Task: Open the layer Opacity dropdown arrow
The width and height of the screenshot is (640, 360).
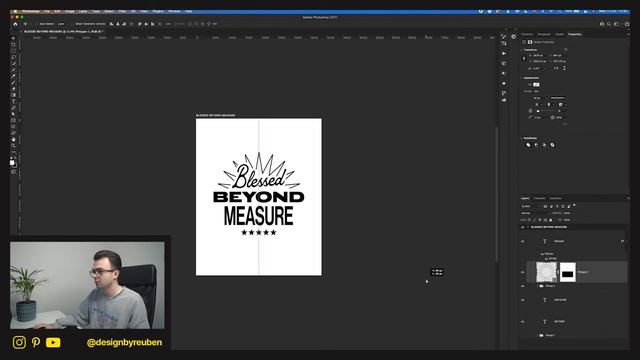Action: coord(572,213)
